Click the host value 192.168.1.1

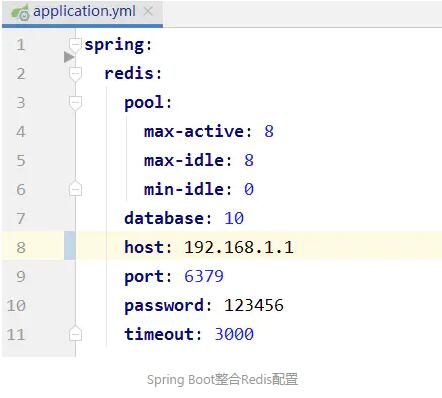pyautogui.click(x=239, y=248)
